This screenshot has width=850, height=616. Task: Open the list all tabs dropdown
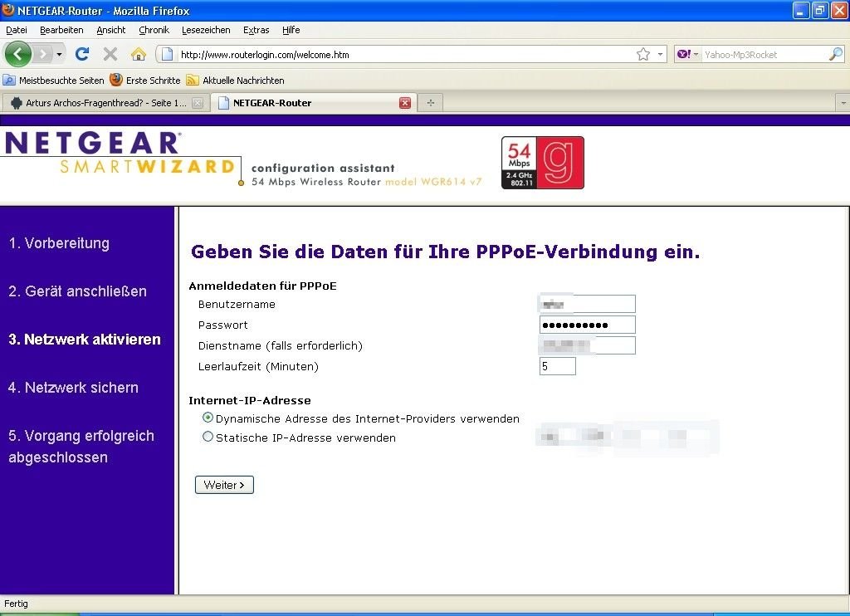tap(843, 102)
